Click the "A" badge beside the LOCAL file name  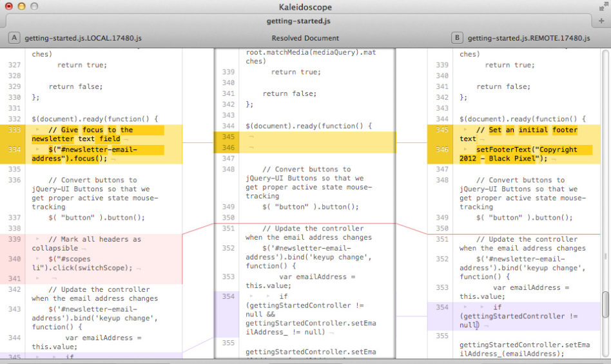(x=14, y=38)
